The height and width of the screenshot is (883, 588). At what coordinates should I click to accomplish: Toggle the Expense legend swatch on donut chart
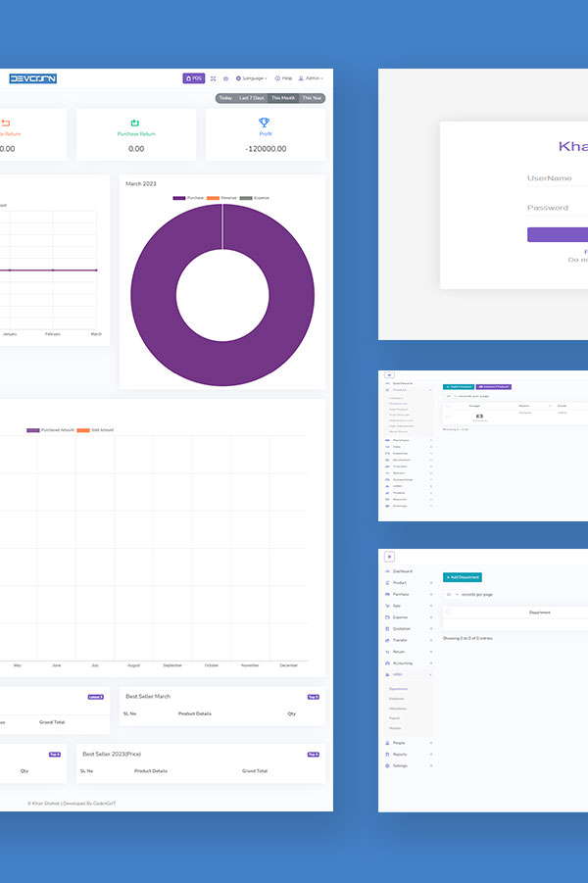coord(246,198)
